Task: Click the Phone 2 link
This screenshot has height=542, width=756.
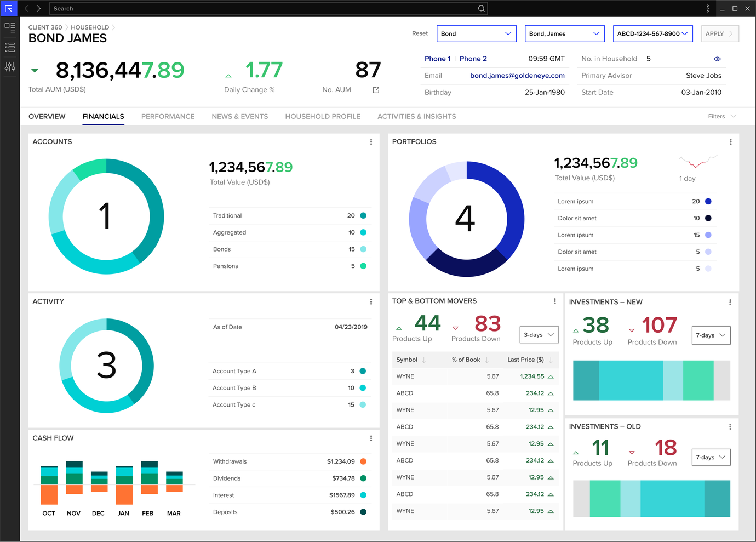Action: pyautogui.click(x=473, y=59)
